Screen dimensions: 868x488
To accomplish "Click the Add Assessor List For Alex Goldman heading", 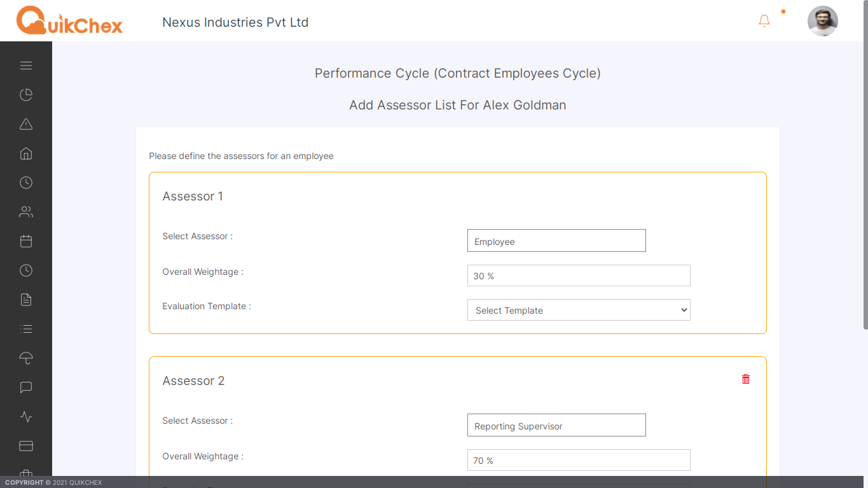I will 458,105.
